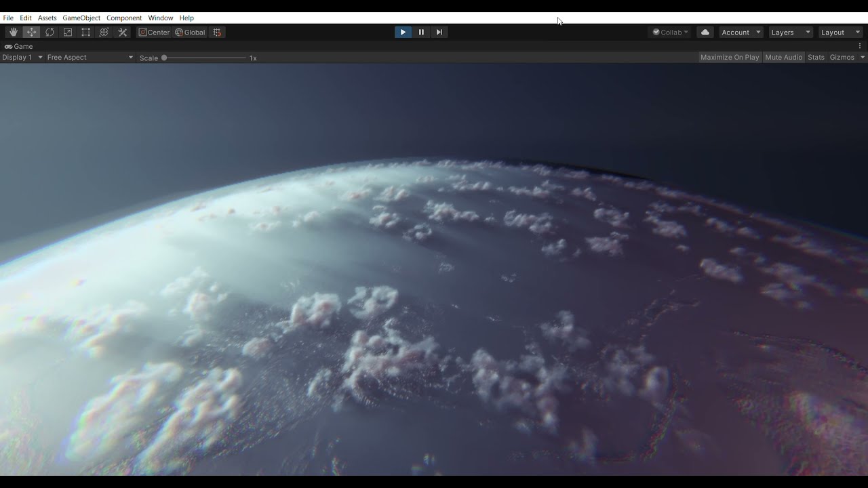Open the Window menu

[x=161, y=18]
